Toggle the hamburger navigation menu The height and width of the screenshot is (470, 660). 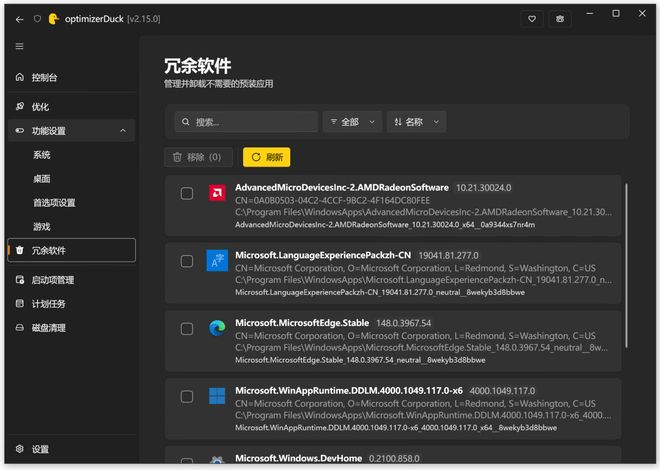[19, 46]
